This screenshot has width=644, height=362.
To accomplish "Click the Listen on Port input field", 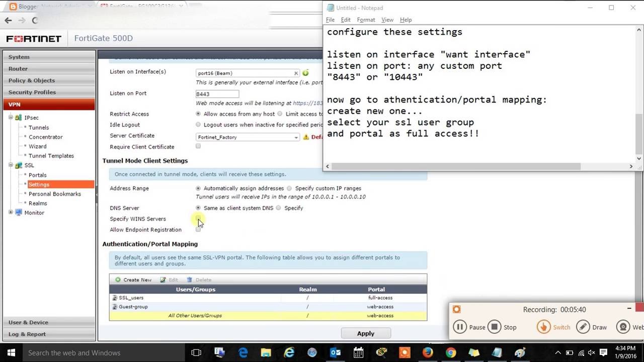I will 217,94.
